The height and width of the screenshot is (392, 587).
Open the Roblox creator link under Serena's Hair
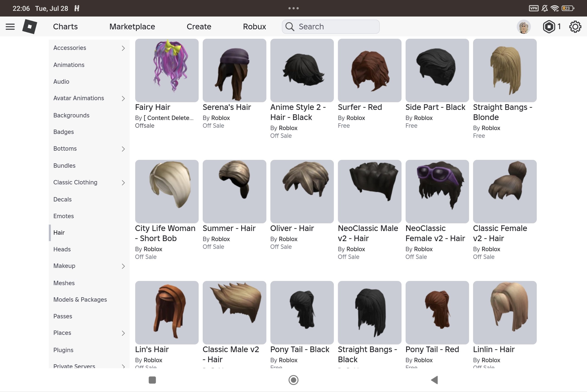point(220,118)
